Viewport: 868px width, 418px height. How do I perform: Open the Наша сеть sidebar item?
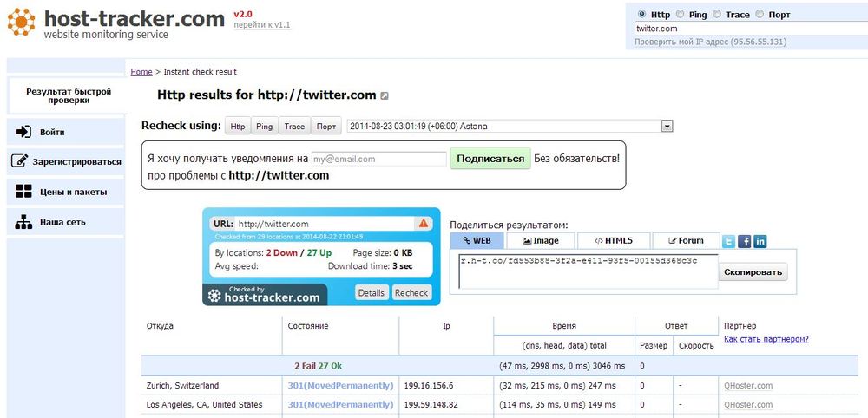65,222
